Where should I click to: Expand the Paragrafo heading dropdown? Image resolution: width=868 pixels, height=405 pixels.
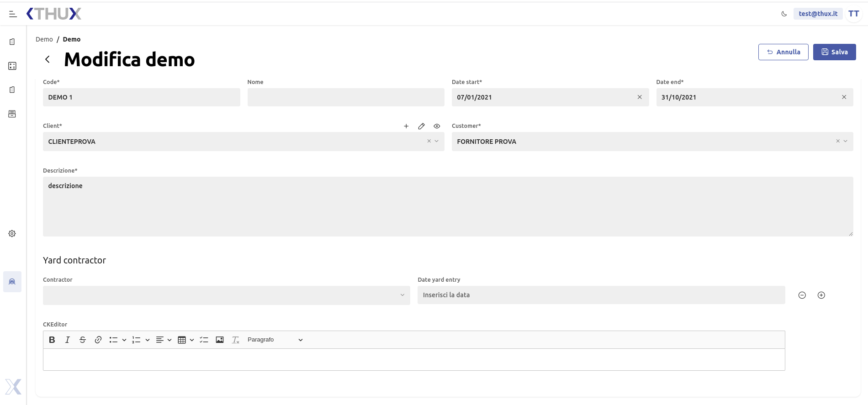[275, 340]
